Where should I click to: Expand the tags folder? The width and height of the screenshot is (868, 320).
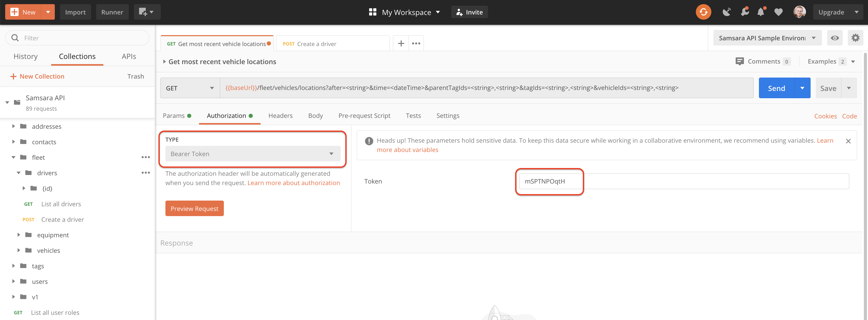[x=13, y=266]
